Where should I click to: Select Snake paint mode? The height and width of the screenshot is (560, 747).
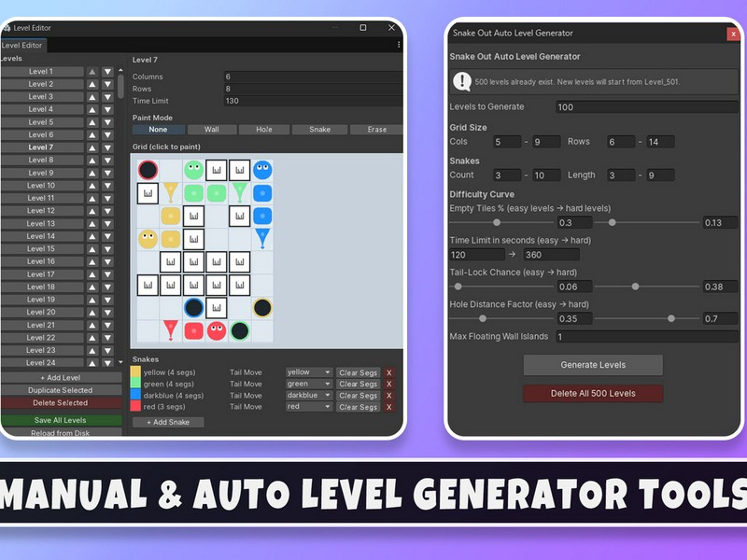click(319, 130)
